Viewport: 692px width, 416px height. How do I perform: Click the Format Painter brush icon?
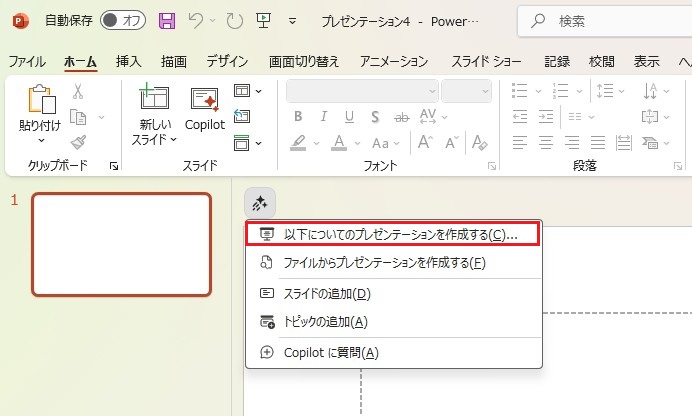click(78, 142)
